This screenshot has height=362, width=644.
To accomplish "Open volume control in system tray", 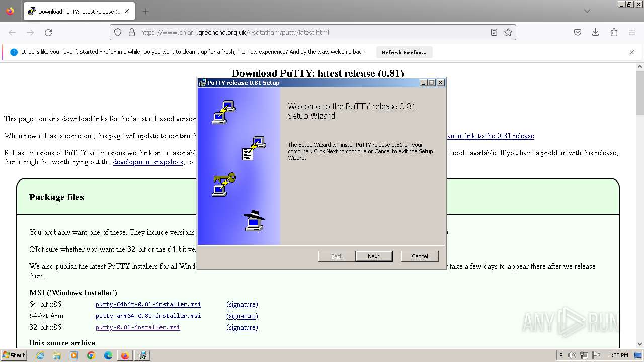I will point(572,355).
